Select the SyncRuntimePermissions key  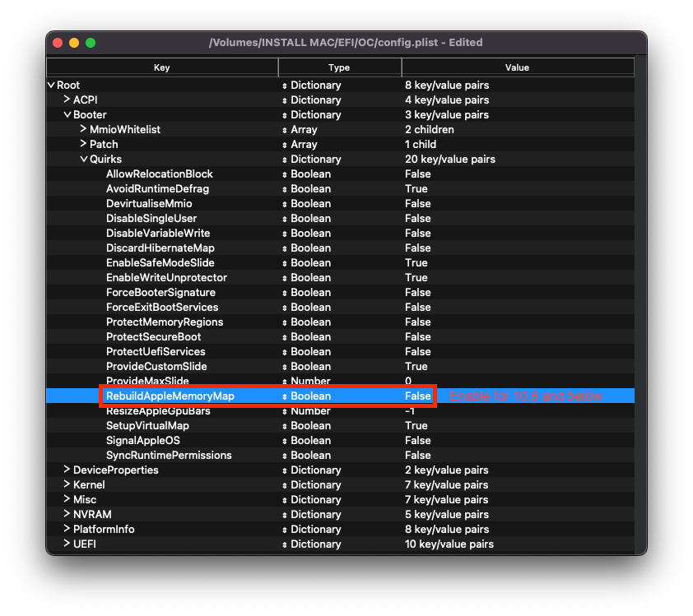169,456
